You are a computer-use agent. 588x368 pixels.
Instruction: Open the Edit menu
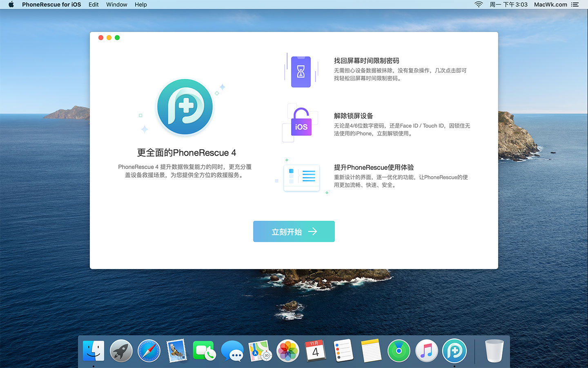point(94,4)
